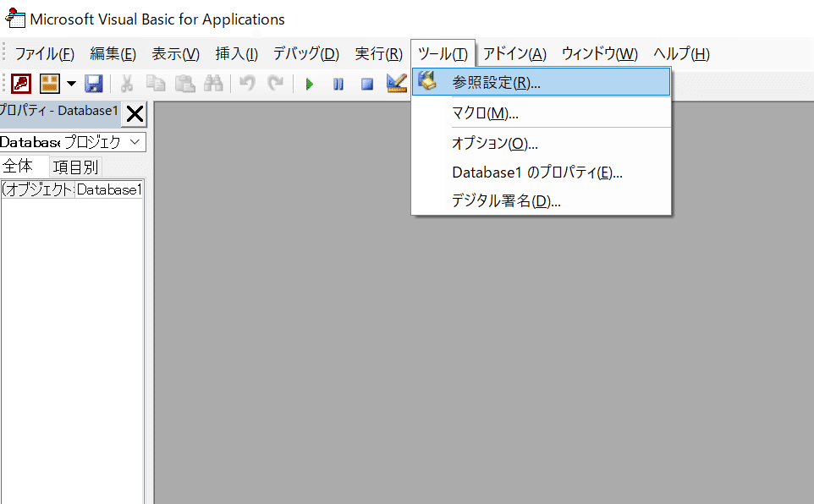Open the ヘルプ(H) menu

point(681,53)
